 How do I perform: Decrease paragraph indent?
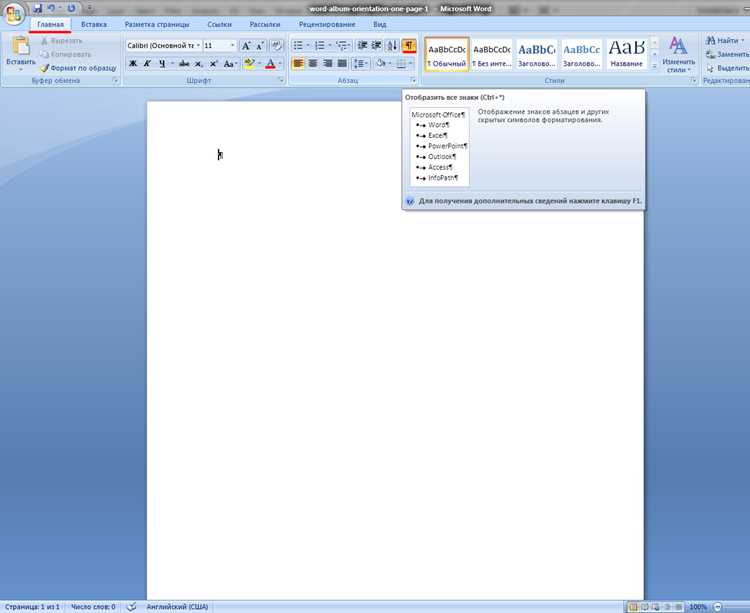point(363,45)
